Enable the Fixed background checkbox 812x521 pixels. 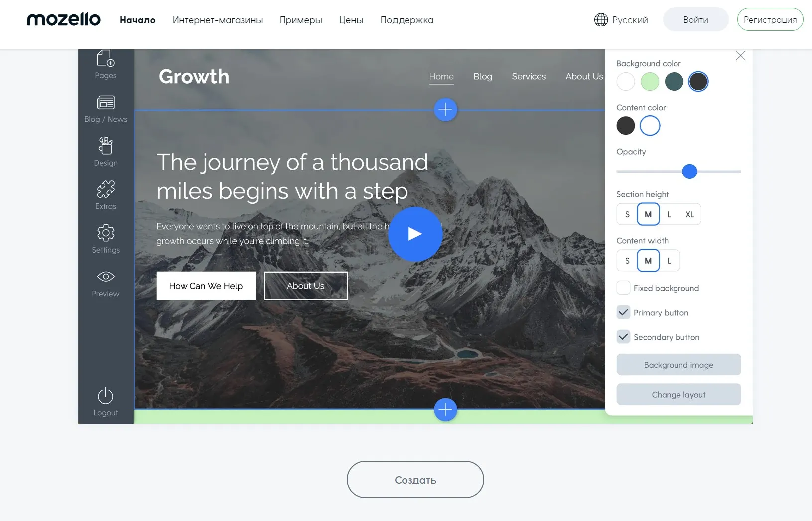tap(623, 288)
